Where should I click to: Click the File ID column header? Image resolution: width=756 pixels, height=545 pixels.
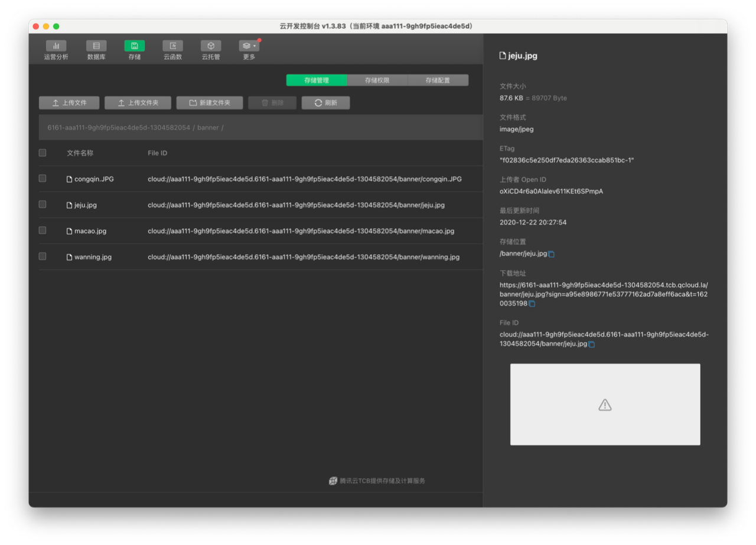coord(157,153)
